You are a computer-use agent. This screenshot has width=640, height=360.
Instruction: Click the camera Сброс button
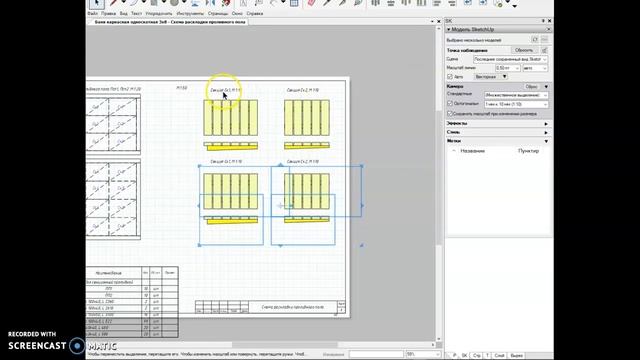pyautogui.click(x=531, y=87)
